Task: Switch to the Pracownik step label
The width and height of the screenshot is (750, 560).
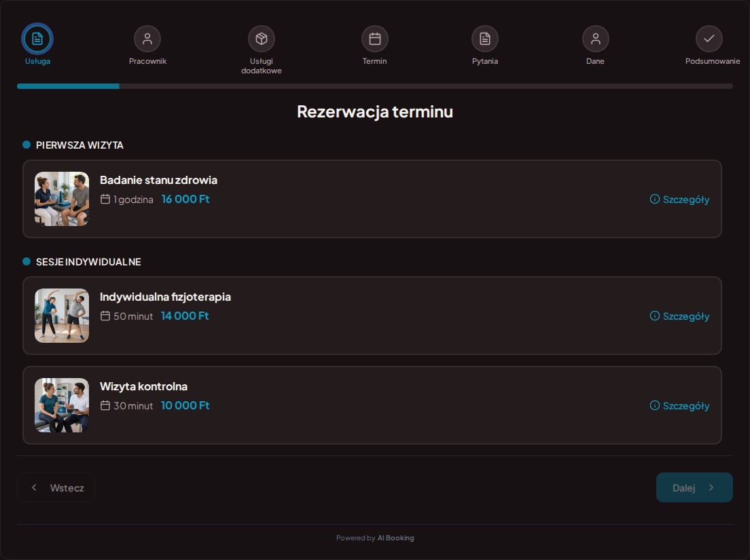Action: point(147,61)
